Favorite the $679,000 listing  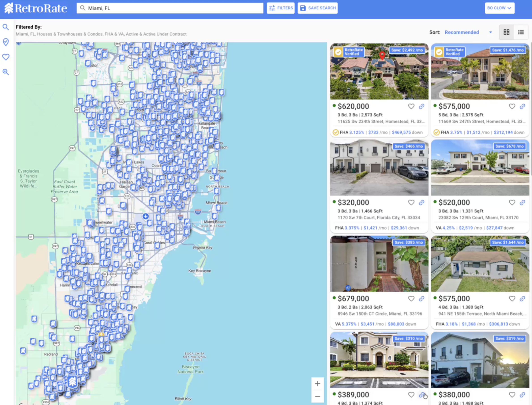pos(411,299)
